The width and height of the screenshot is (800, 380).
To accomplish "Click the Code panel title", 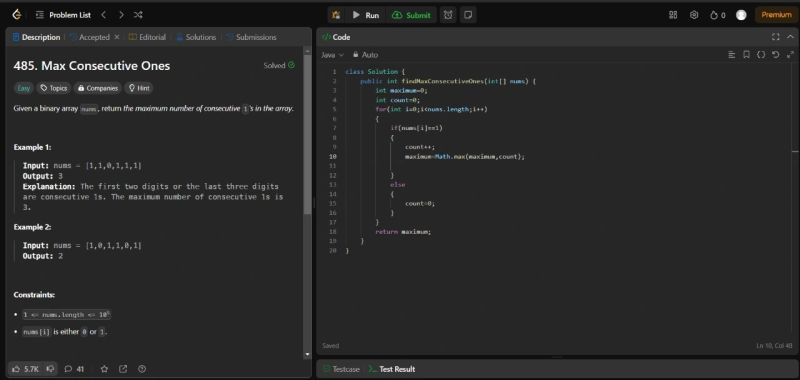I will tap(337, 37).
